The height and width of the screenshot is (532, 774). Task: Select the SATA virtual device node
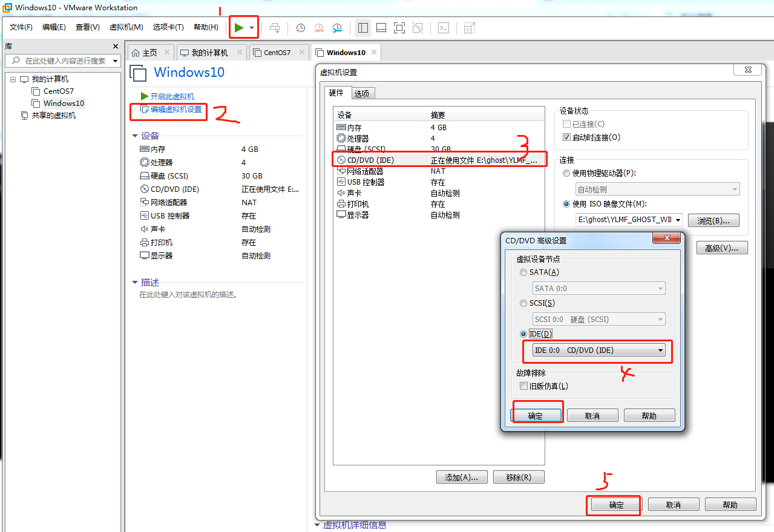(x=523, y=272)
